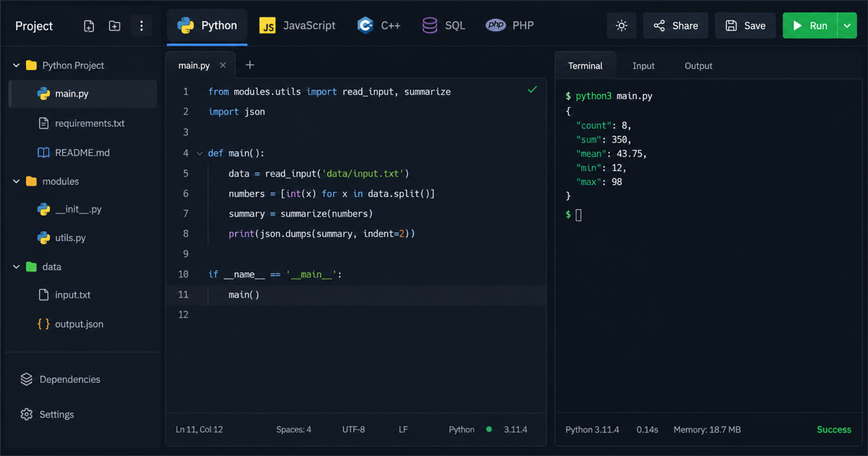This screenshot has width=868, height=456.
Task: Select language mode Python in status bar
Action: (x=461, y=429)
